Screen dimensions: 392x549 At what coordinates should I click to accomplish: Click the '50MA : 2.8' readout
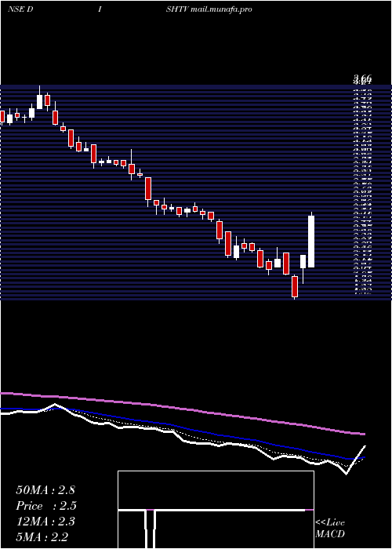pyautogui.click(x=45, y=490)
